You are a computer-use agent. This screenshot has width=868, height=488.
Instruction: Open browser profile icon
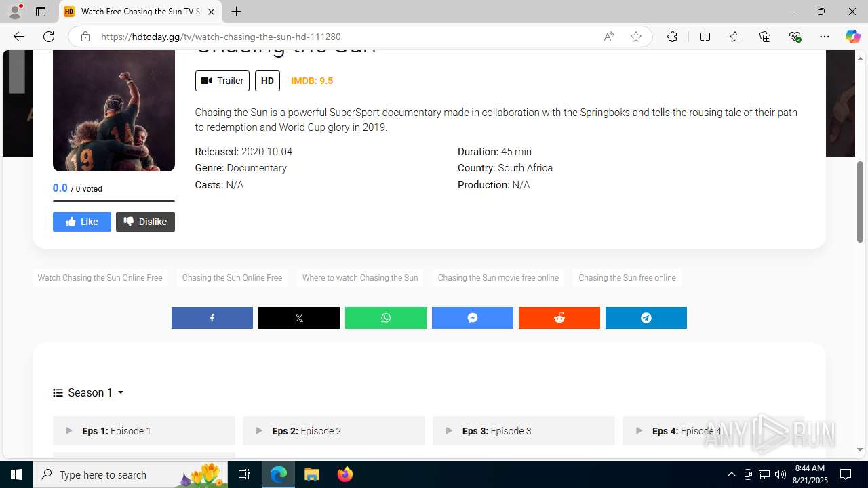(15, 12)
